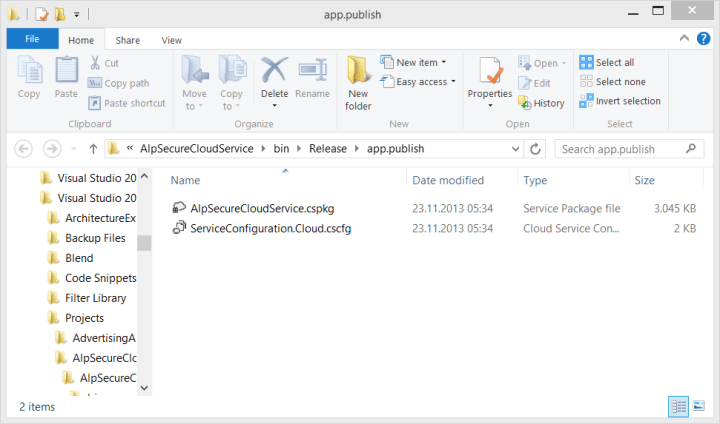Expand the New item dropdown
720x424 pixels.
418,62
